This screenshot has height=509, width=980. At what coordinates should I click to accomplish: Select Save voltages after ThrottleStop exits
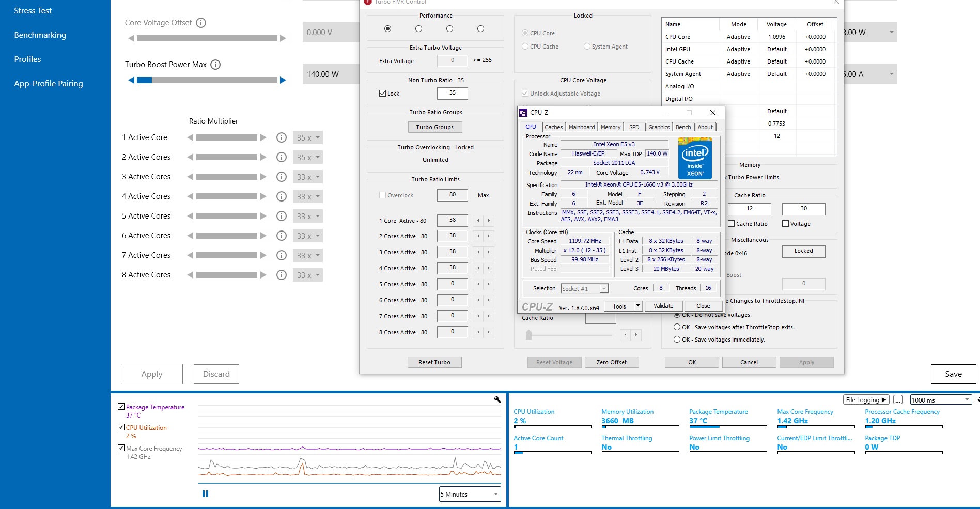pos(677,327)
